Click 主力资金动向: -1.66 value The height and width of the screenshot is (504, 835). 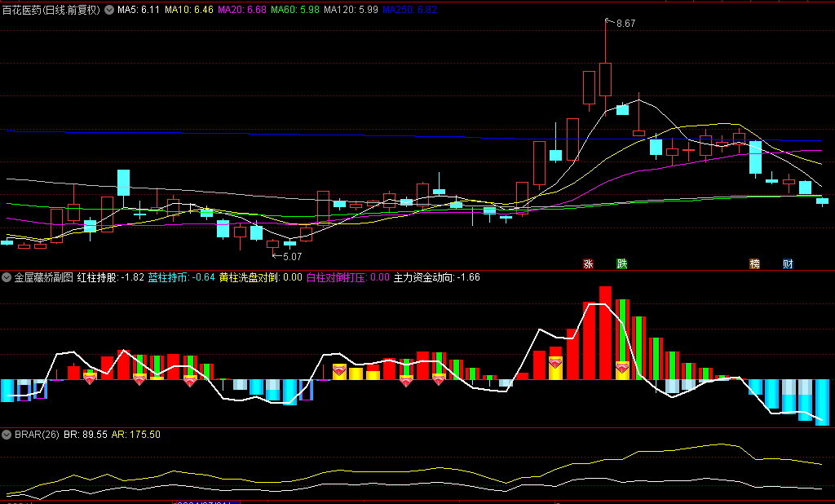click(437, 277)
